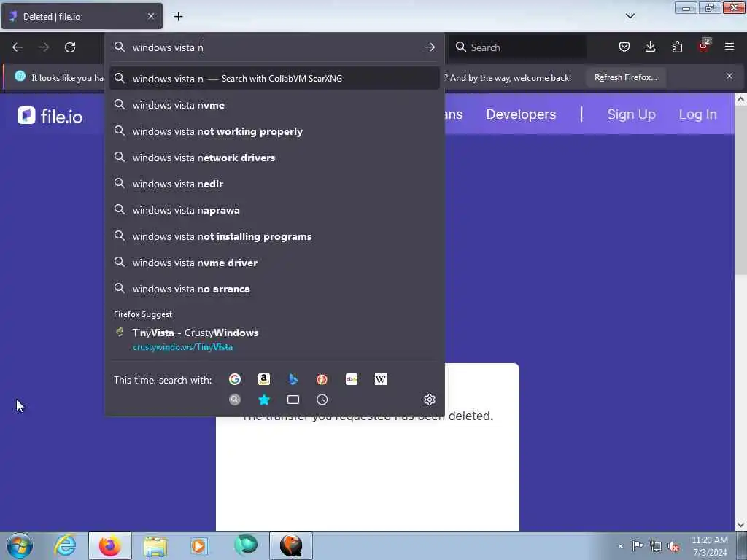Viewport: 747px width, 560px height.
Task: Open the Developers nav link
Action: tap(521, 114)
